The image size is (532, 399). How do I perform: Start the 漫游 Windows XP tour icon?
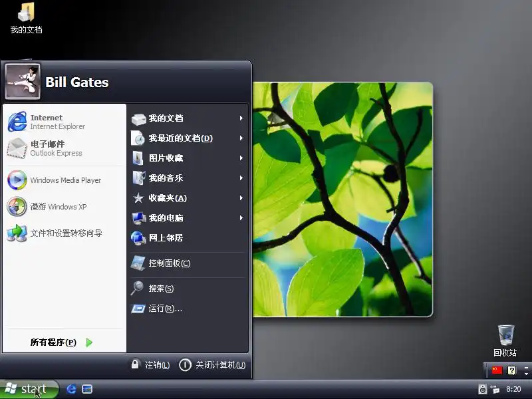pos(17,206)
